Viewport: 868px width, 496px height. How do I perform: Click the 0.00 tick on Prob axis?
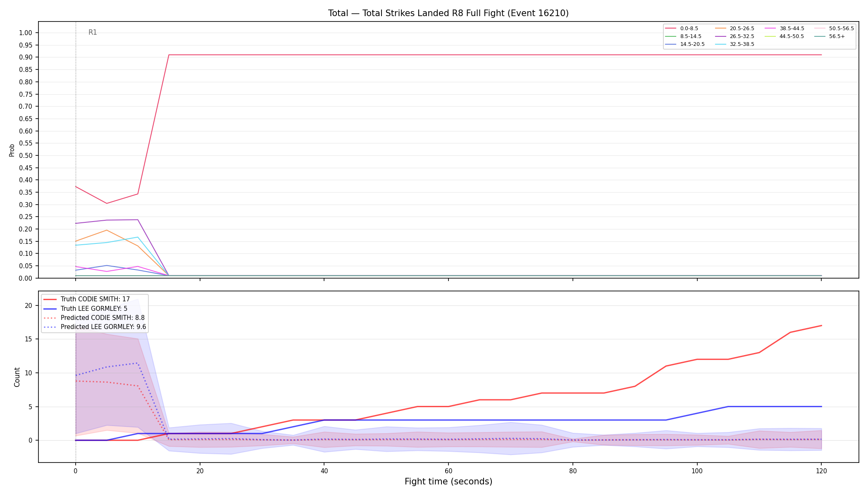point(25,278)
